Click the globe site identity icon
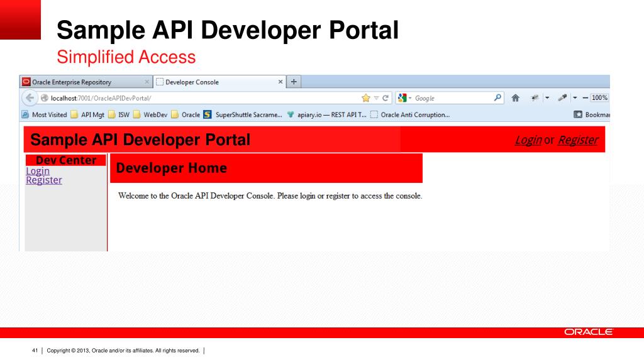This screenshot has width=644, height=362. 45,98
